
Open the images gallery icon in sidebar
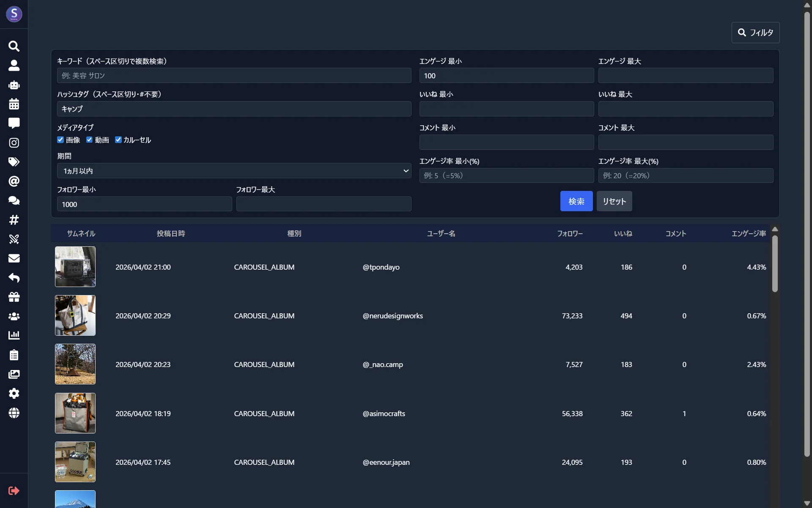(14, 374)
